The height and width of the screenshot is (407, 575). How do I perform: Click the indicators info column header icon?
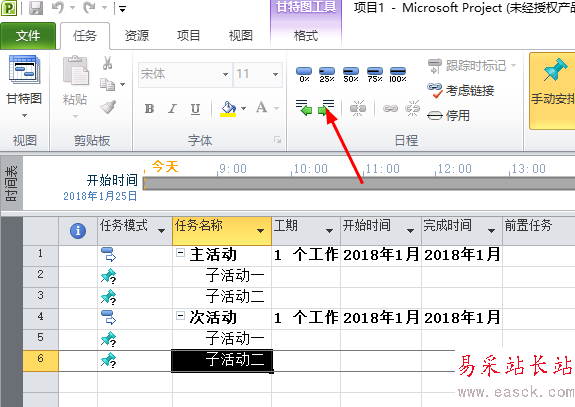pos(78,231)
